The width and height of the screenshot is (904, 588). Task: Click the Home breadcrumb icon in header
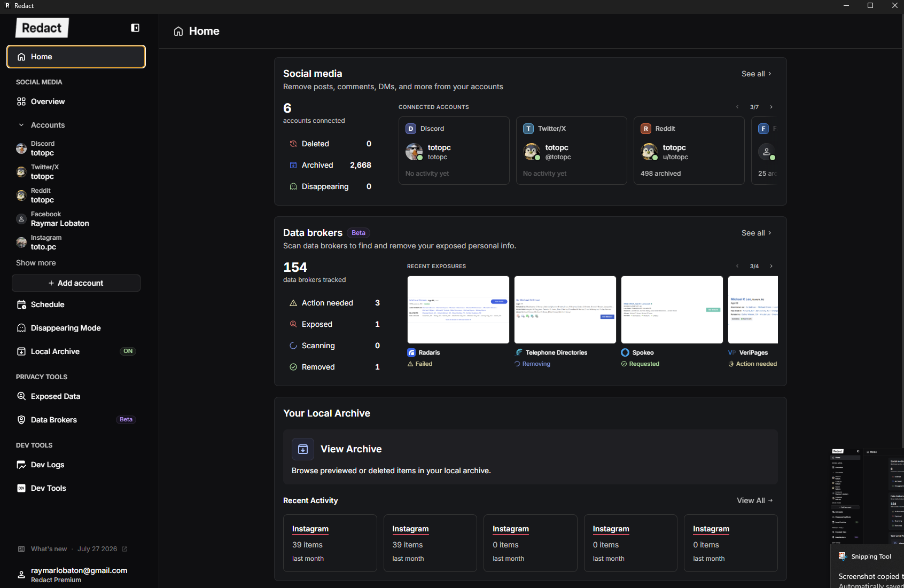[x=178, y=31]
